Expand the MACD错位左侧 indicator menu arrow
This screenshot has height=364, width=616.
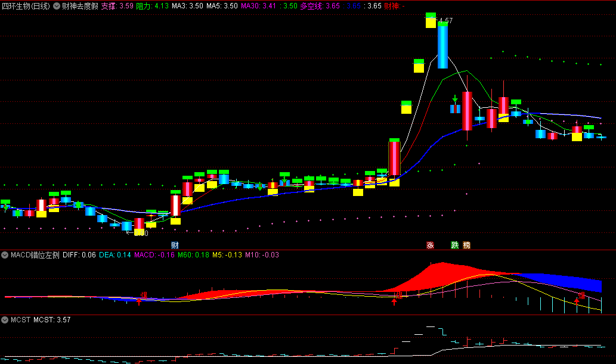(5, 255)
